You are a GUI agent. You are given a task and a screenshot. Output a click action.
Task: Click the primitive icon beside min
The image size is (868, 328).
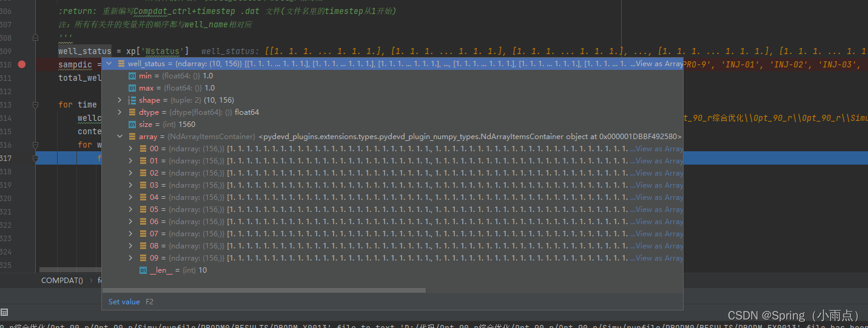(x=132, y=76)
